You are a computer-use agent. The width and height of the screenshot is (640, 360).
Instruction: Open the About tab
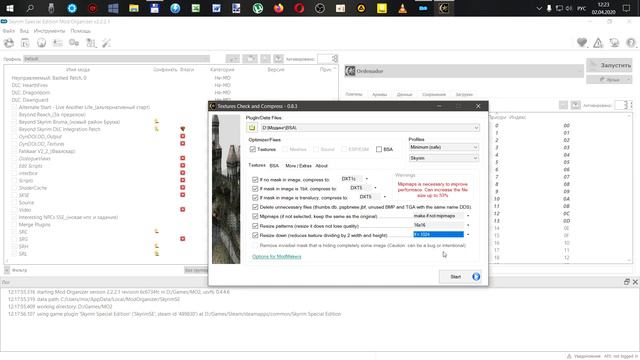point(322,166)
